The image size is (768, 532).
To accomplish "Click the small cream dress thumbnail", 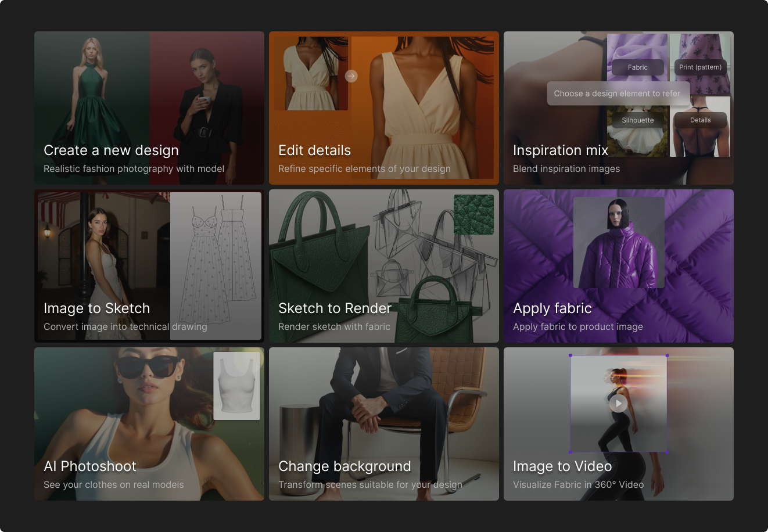I will pos(311,74).
